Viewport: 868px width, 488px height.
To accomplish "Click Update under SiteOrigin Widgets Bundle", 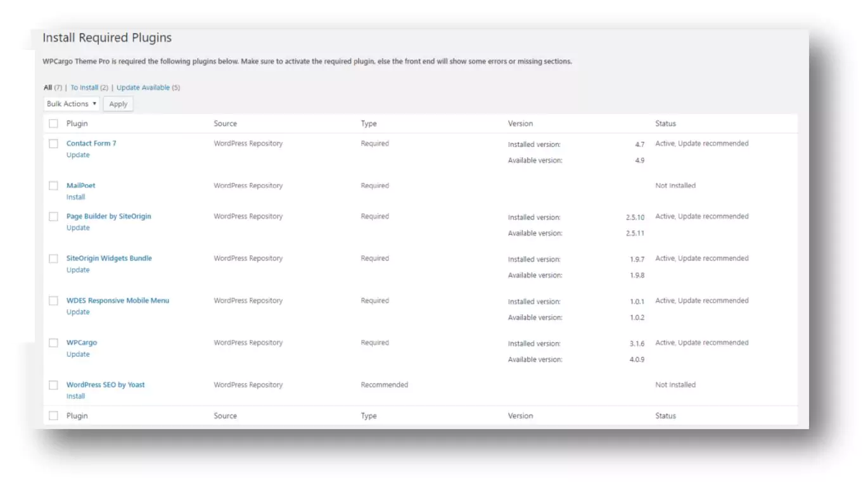I will click(x=78, y=270).
